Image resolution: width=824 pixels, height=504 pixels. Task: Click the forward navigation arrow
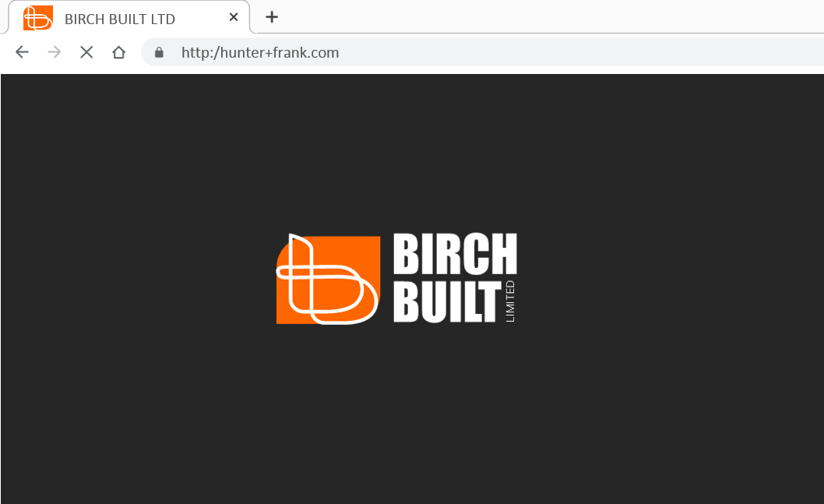(x=54, y=52)
